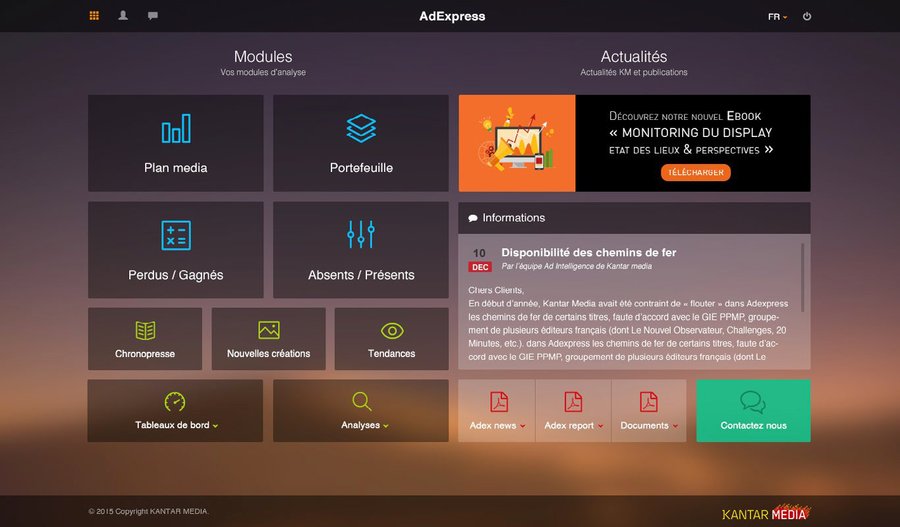Viewport: 900px width, 527px height.
Task: Select the Perdus / Gagnés calculator tile
Action: pos(176,250)
